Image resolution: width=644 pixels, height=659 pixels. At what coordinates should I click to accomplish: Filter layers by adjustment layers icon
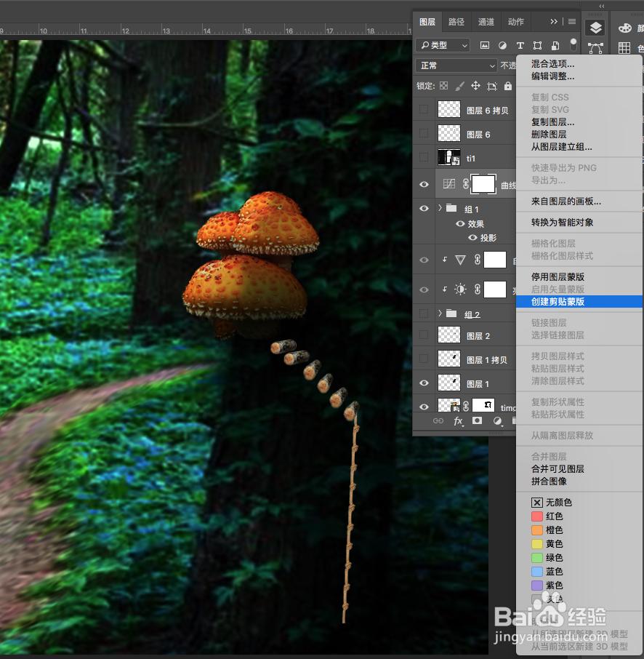[502, 45]
